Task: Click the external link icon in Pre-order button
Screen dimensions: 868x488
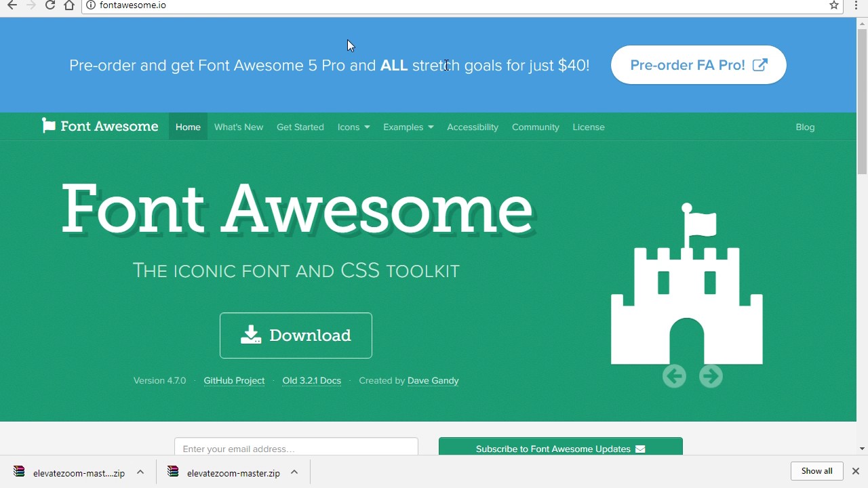Action: point(760,65)
